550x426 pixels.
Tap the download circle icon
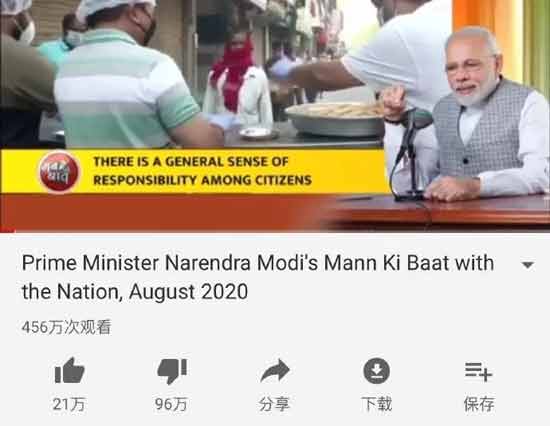[x=377, y=371]
